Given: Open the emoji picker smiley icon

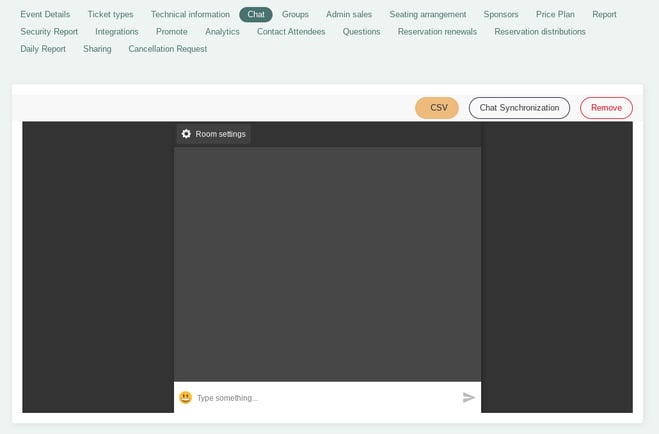Looking at the screenshot, I should (185, 397).
